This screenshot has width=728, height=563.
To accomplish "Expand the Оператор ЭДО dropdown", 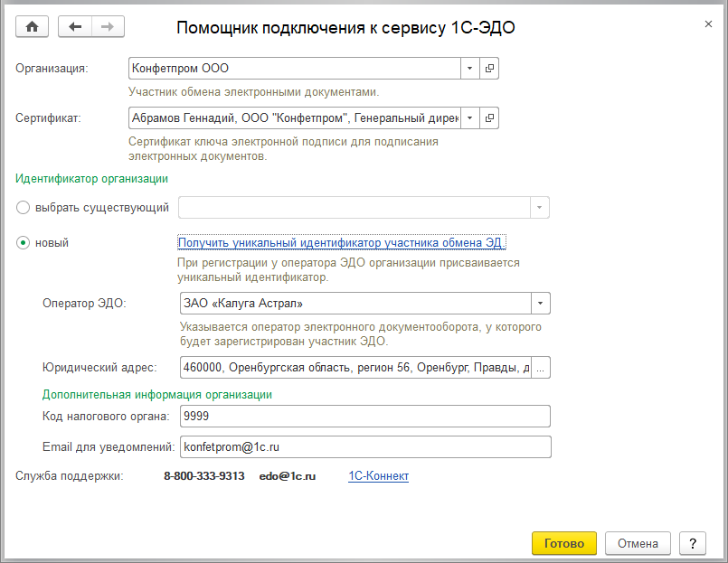I will (540, 304).
